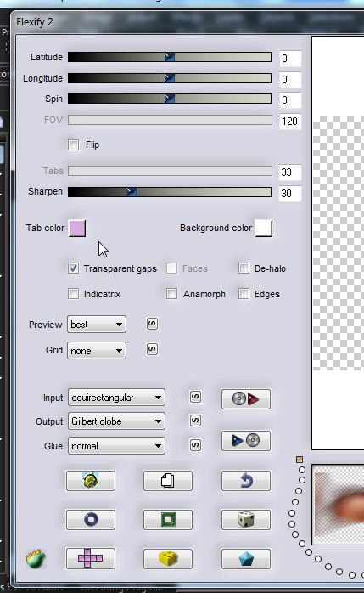Viewport: 364px width, 593px height.
Task: Click the Flexify 2 title bar
Action: coord(188,22)
